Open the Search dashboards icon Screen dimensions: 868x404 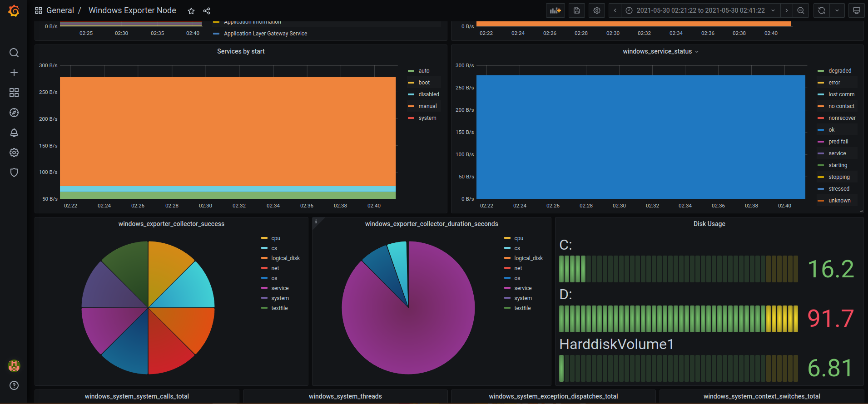(14, 53)
